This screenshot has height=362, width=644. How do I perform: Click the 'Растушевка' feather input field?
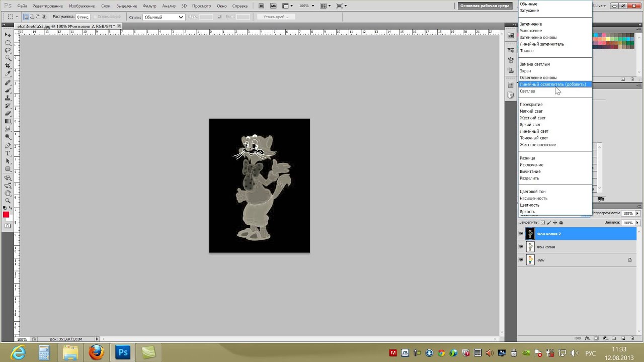[x=83, y=17]
